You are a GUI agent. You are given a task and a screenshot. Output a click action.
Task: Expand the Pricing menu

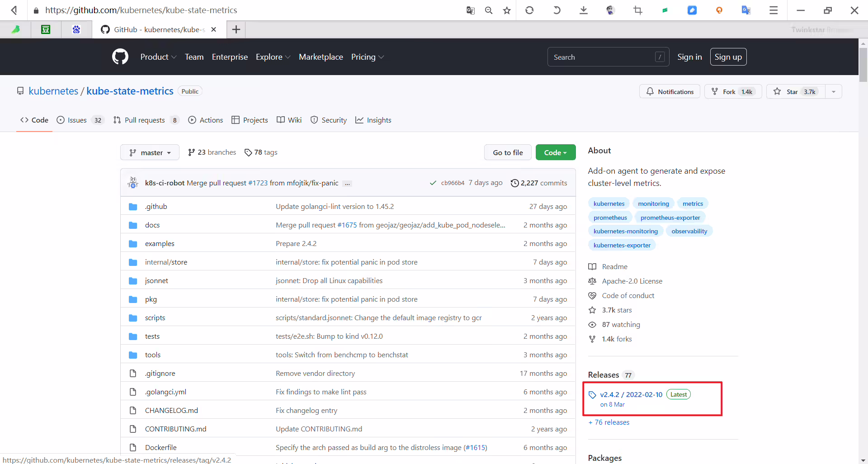(x=368, y=57)
